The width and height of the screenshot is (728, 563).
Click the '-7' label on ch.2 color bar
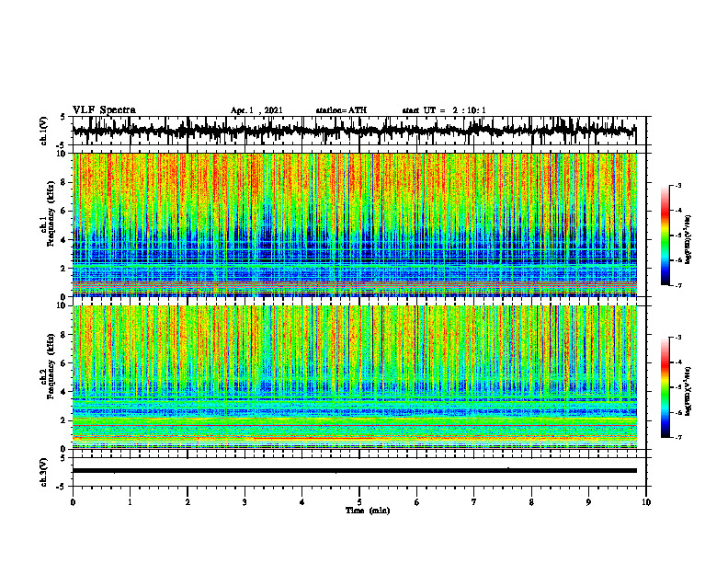(678, 437)
